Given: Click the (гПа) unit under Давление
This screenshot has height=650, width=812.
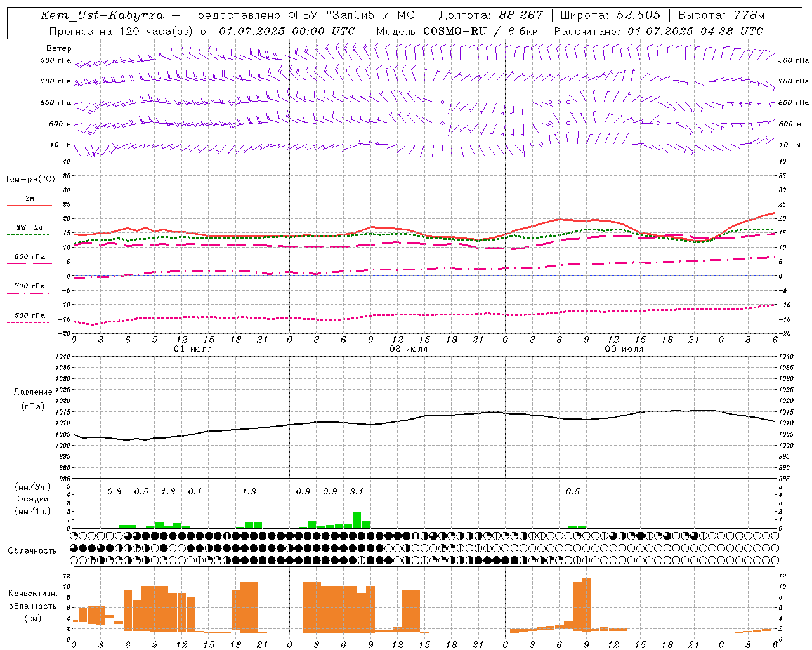Looking at the screenshot, I should (x=33, y=407).
